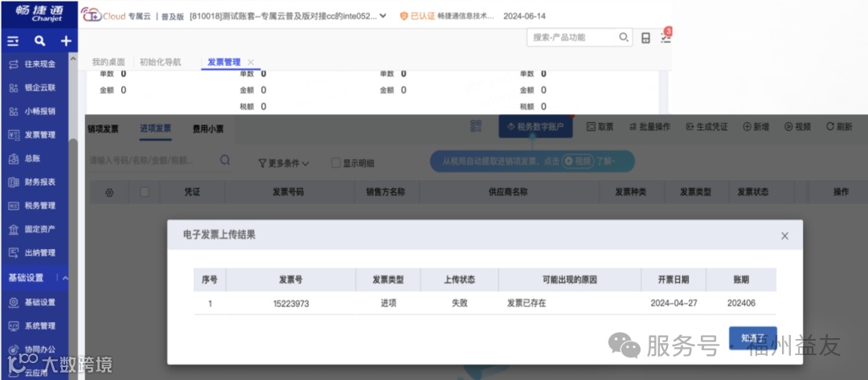Switch to 费用小票 tab
Screen dimensions: 868x380
click(x=208, y=129)
